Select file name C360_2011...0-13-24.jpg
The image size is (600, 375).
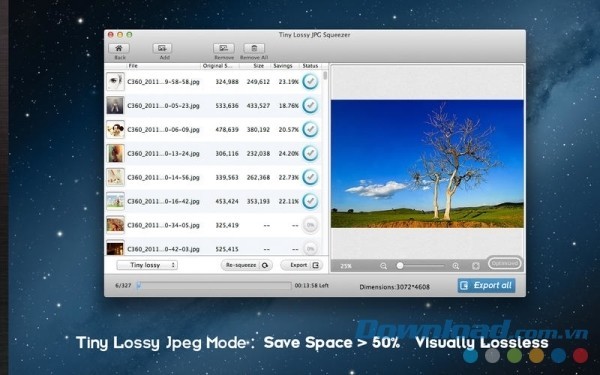click(163, 153)
